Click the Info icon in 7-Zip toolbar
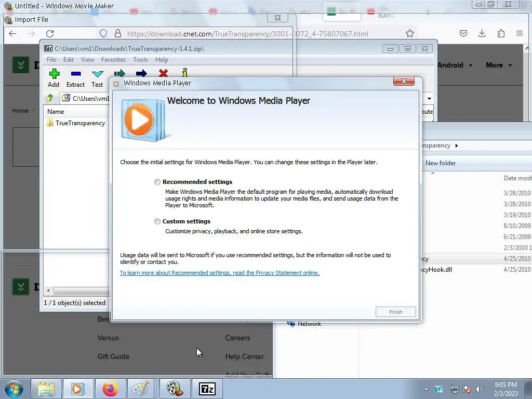Viewport: 532px width, 399px height. tap(184, 73)
